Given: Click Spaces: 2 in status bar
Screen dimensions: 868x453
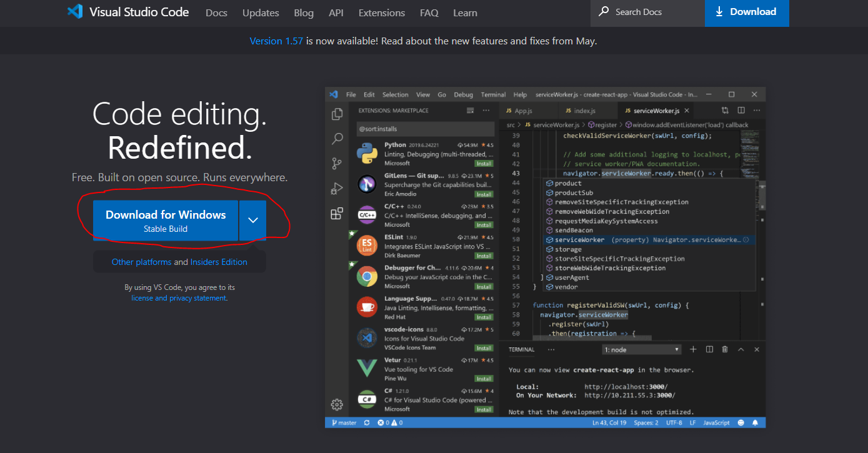Looking at the screenshot, I should click(646, 423).
